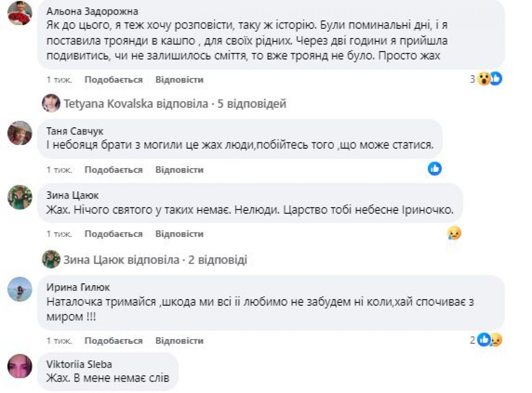Open Viktoriia Sleba's profile name link

79,364
